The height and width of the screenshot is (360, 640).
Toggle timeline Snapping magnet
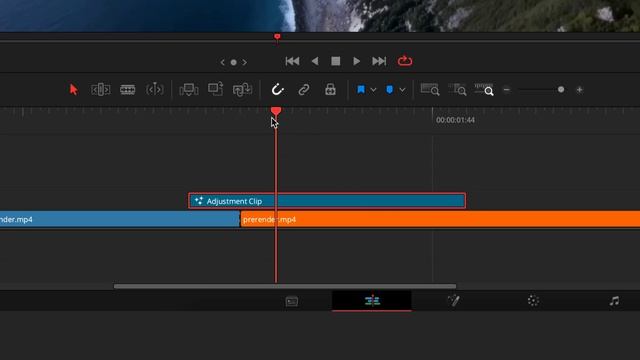pos(278,89)
